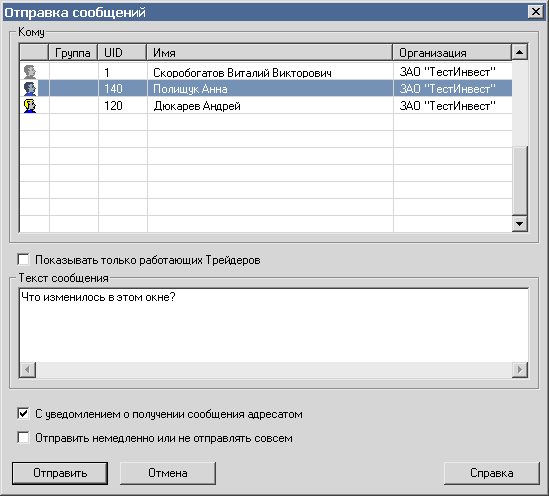Tick Отправить немедленно или не отправлять совсем
This screenshot has width=549, height=496.
click(23, 438)
